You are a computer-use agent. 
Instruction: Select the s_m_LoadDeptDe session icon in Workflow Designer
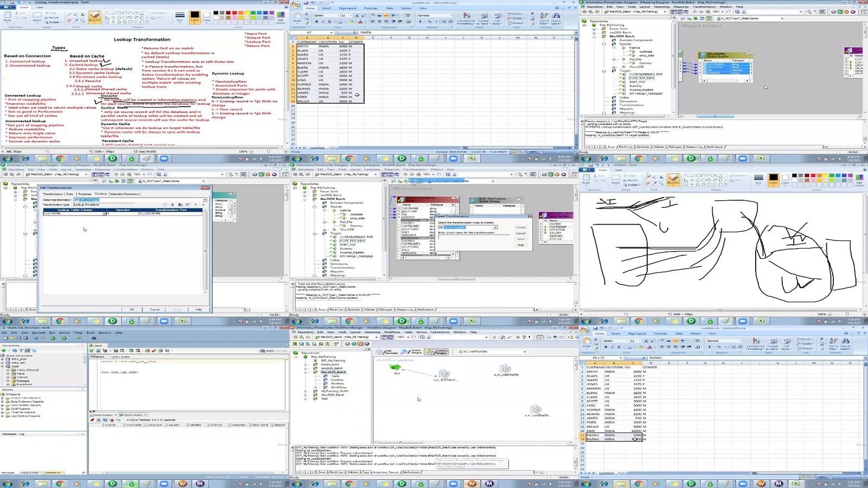535,409
